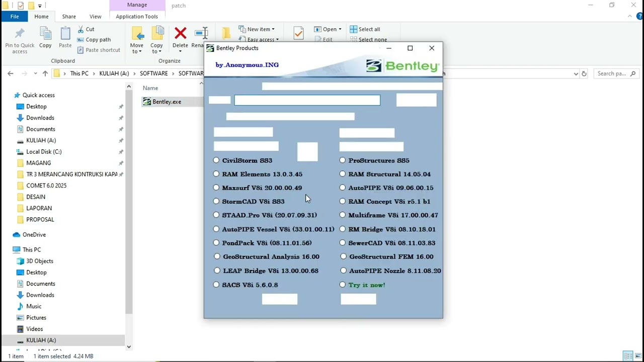Open the New item dropdown
644x362 pixels.
pyautogui.click(x=257, y=29)
